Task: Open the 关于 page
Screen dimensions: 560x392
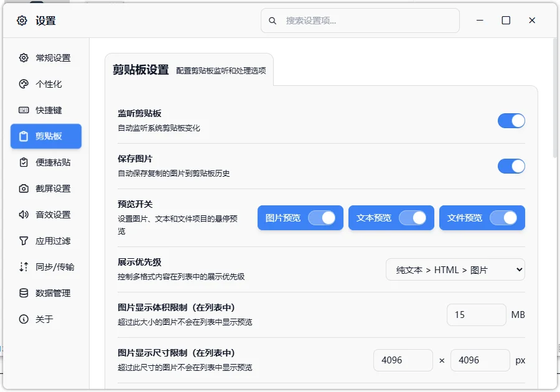Action: (46, 319)
